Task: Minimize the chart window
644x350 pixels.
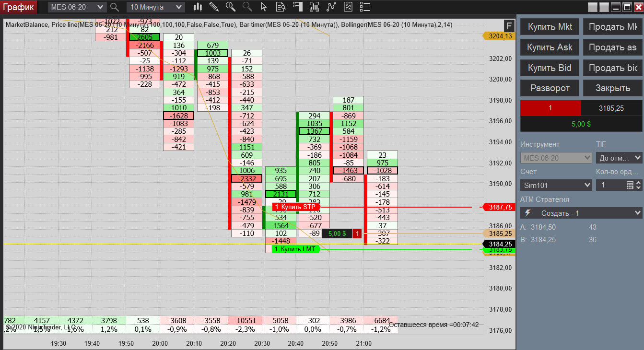Action: click(x=615, y=7)
